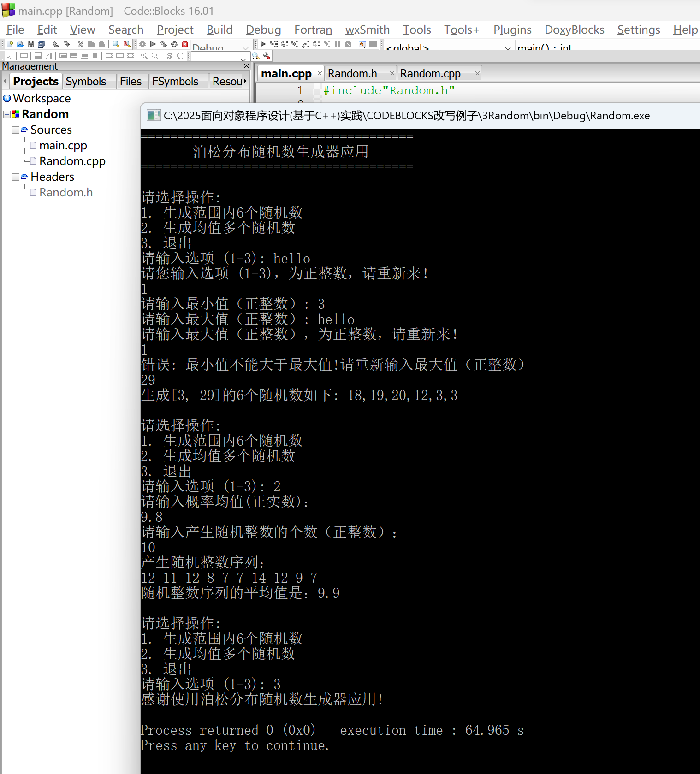Click the Rebuild icon in build toolbar
The image size is (700, 774).
click(174, 44)
